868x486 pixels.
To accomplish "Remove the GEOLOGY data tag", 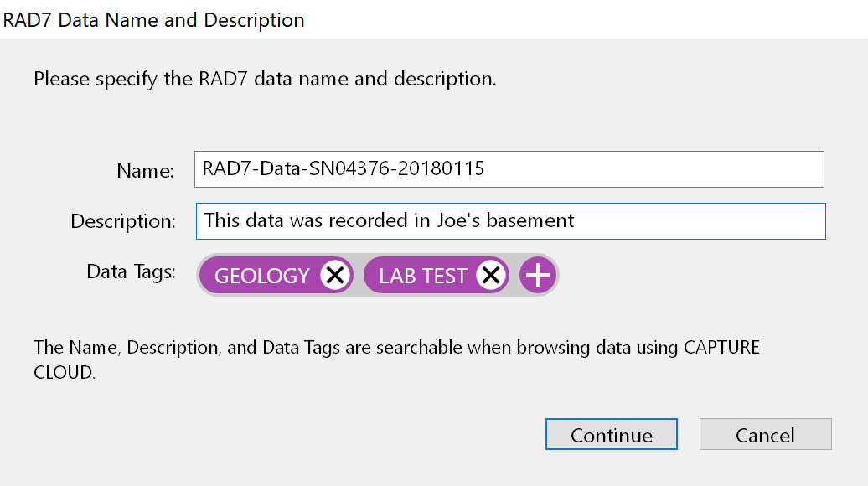I will (x=335, y=276).
